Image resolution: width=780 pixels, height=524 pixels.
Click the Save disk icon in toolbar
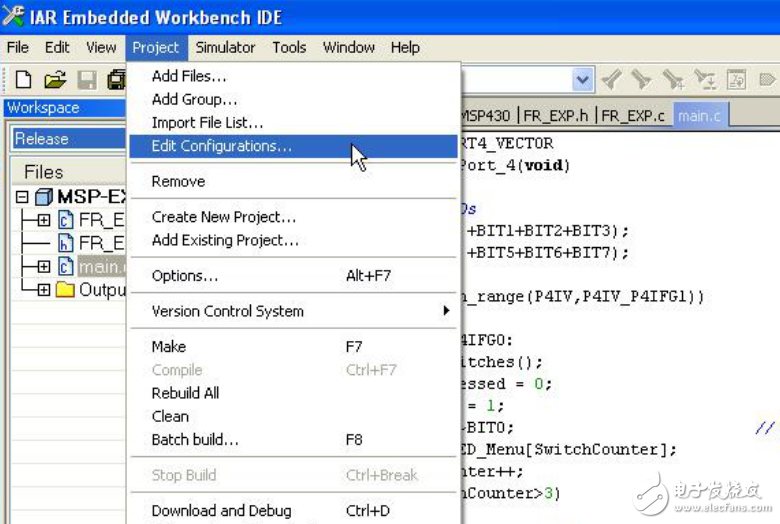click(87, 80)
